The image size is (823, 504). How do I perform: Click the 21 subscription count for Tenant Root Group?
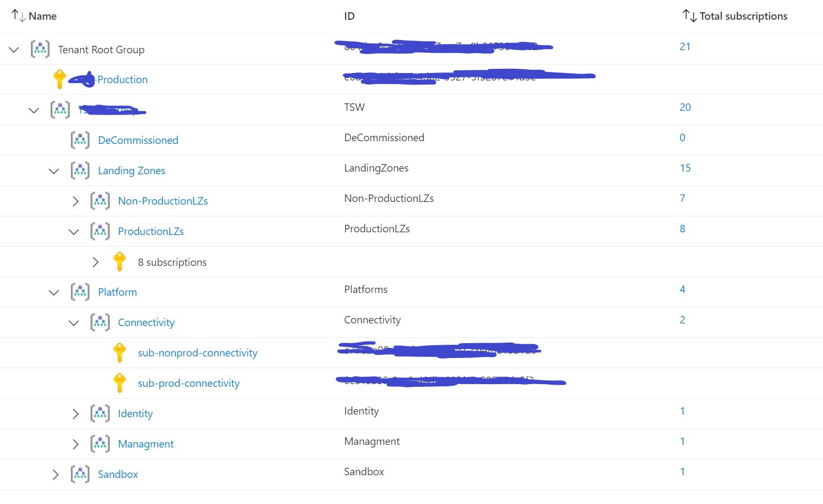coord(685,46)
